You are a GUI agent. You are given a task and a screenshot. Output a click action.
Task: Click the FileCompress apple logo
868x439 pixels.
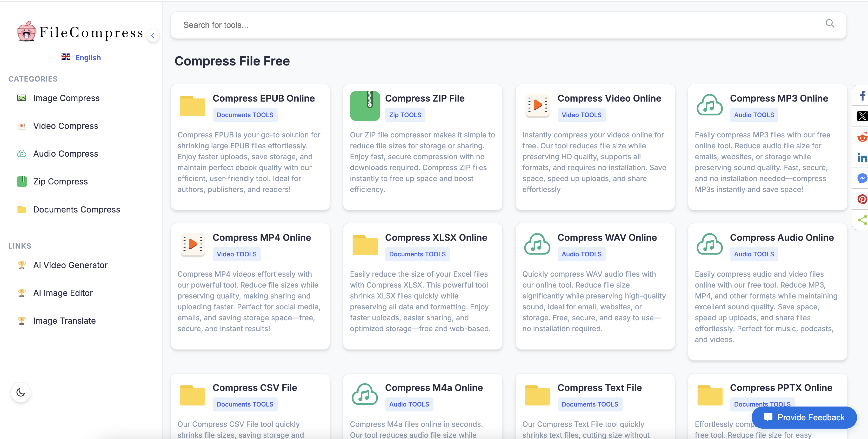coord(26,32)
